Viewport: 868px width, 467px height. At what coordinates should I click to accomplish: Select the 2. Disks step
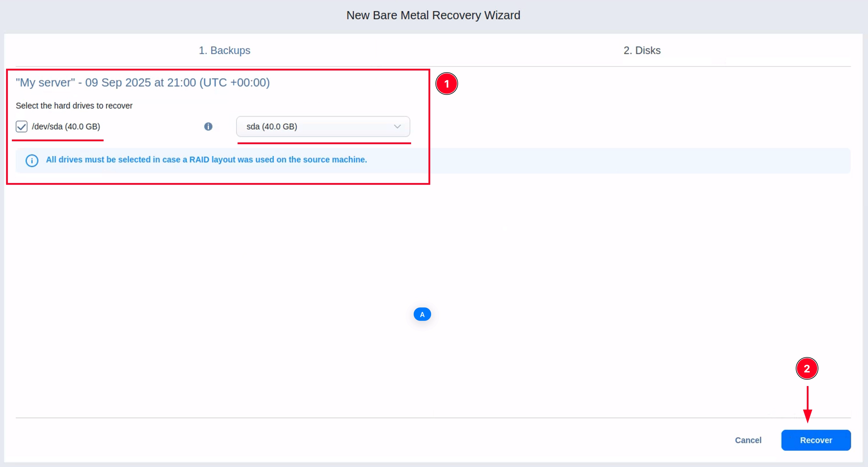(641, 50)
